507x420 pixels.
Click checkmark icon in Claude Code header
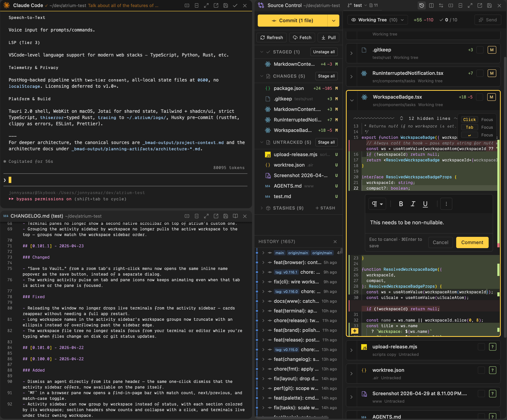[235, 5]
